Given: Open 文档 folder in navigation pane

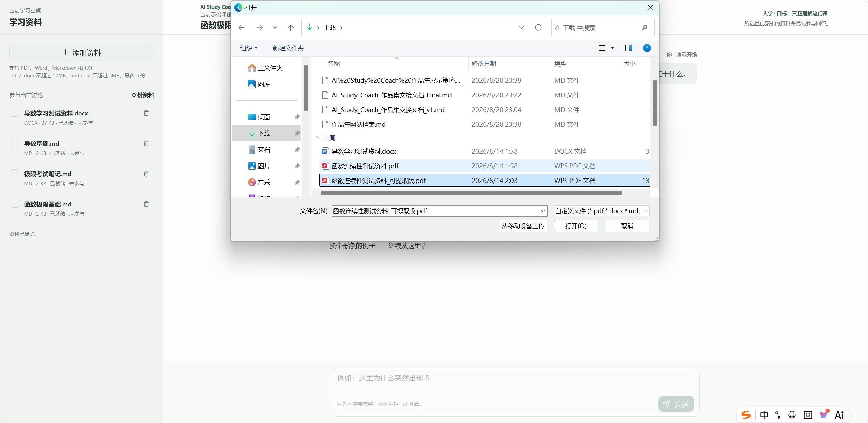Looking at the screenshot, I should pyautogui.click(x=259, y=150).
